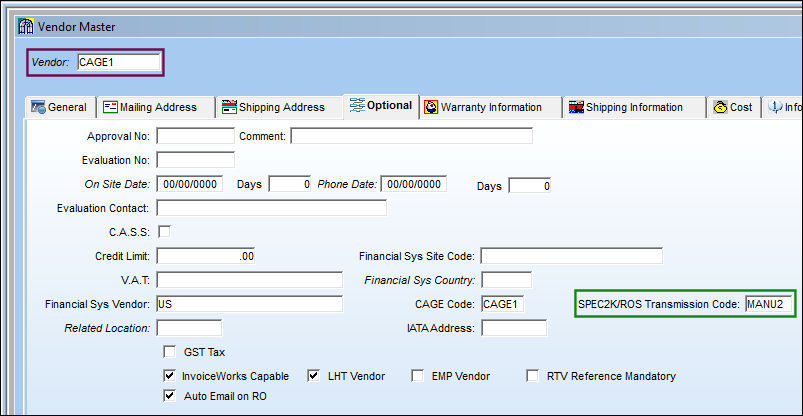
Task: Click Financial Sys Vendor field showing US
Action: pos(249,304)
